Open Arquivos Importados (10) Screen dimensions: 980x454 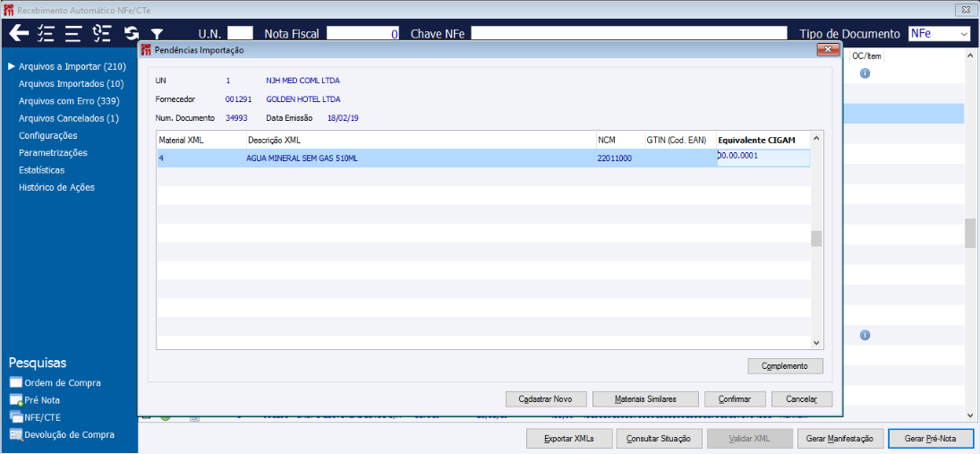[x=72, y=83]
